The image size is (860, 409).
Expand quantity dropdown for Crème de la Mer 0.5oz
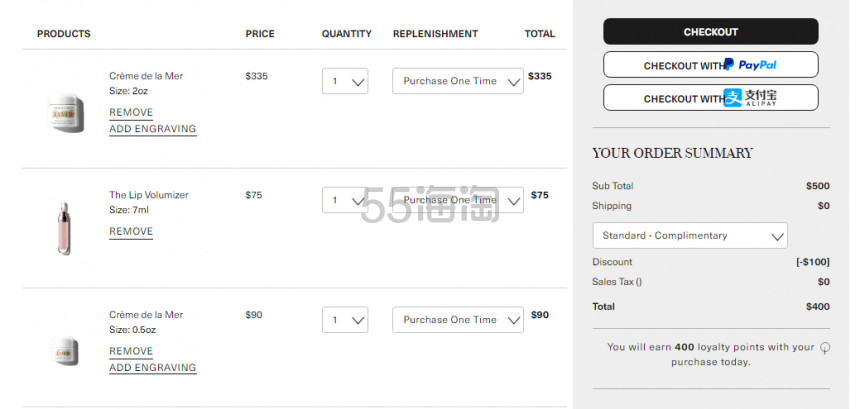pos(345,320)
